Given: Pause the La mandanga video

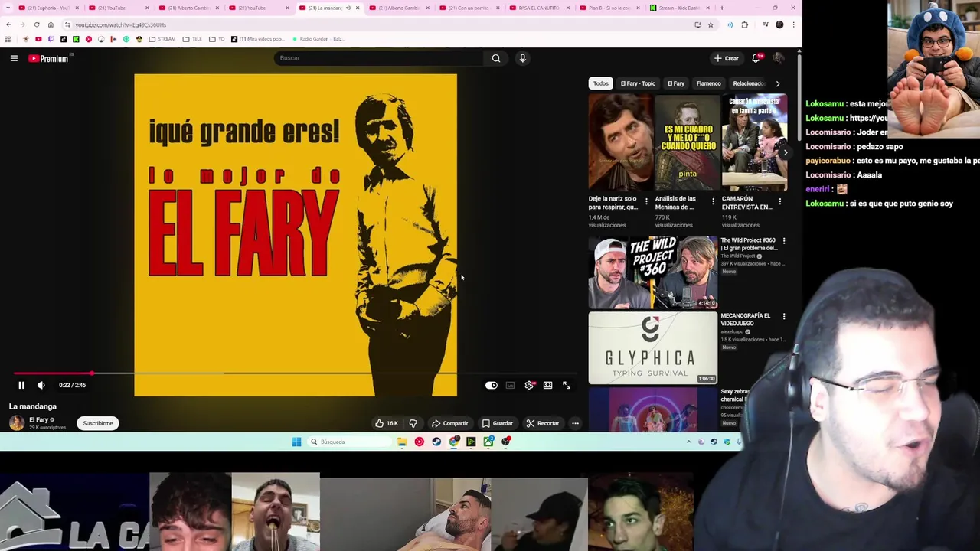Looking at the screenshot, I should pyautogui.click(x=21, y=385).
